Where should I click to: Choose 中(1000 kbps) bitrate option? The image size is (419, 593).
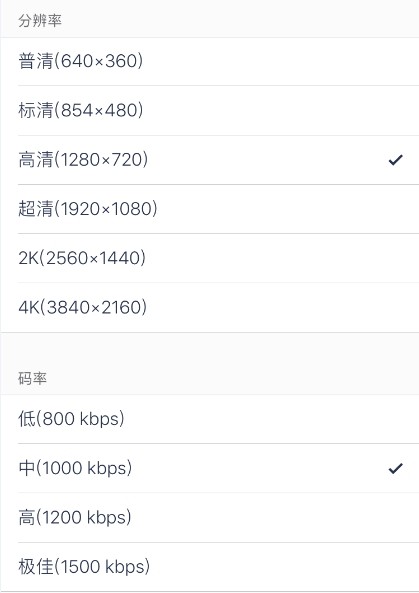[x=210, y=468]
